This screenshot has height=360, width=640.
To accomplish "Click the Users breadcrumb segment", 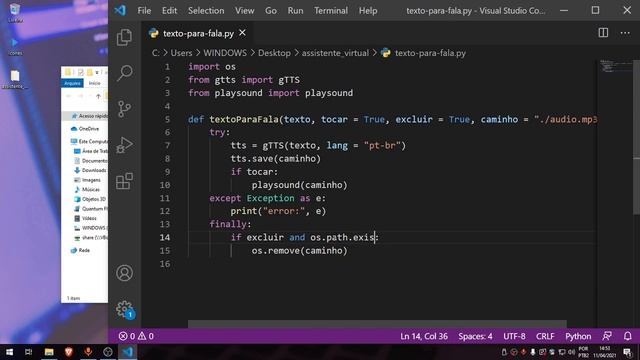I will pyautogui.click(x=181, y=53).
